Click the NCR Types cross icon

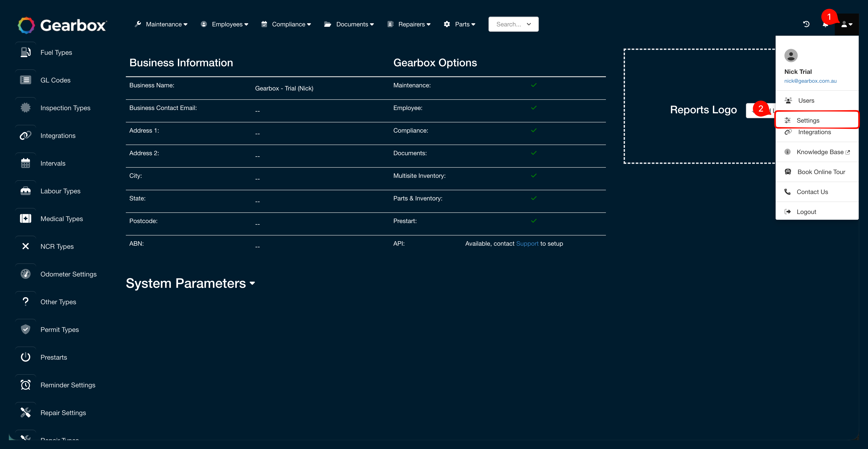[26, 246]
